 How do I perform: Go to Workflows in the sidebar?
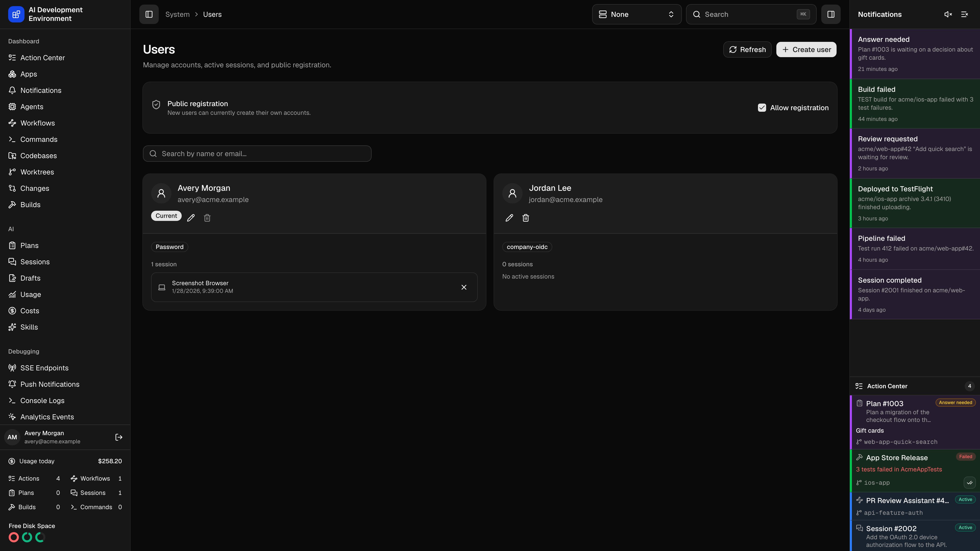pyautogui.click(x=65, y=123)
